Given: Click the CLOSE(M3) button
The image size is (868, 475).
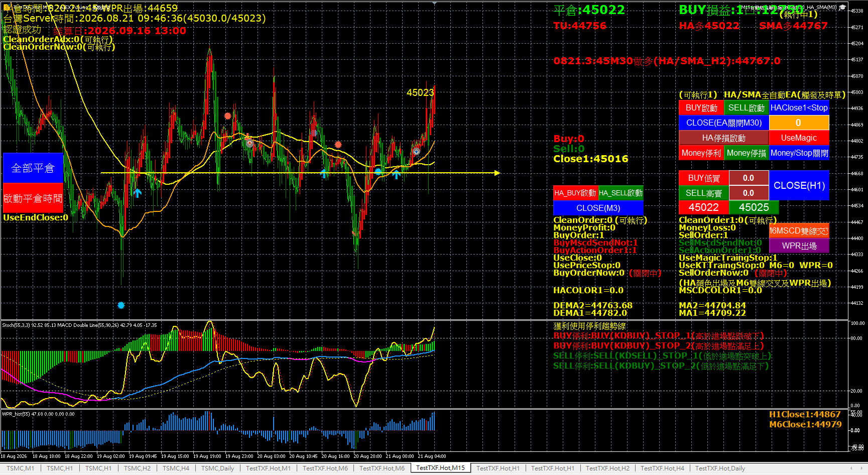Looking at the screenshot, I should point(598,208).
